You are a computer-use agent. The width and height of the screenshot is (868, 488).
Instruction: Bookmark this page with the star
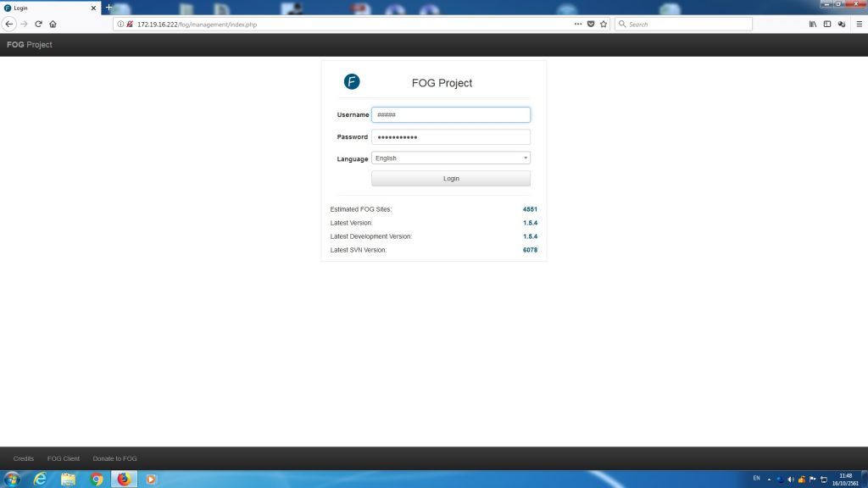click(x=604, y=24)
